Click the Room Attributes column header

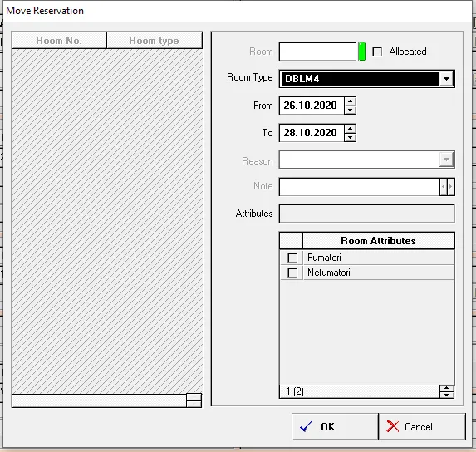(x=378, y=241)
